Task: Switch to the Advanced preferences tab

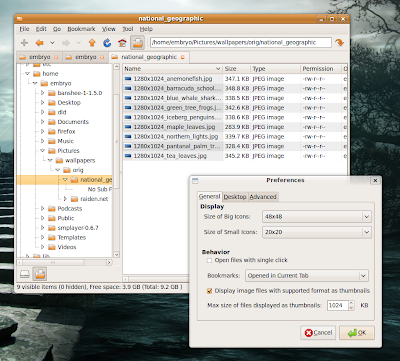Action: pyautogui.click(x=263, y=197)
